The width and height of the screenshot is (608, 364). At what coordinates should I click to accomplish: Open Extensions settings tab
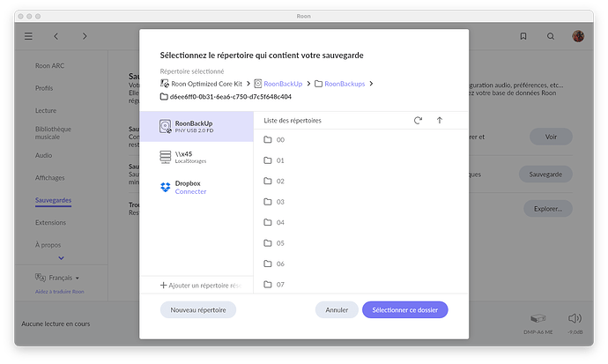50,222
